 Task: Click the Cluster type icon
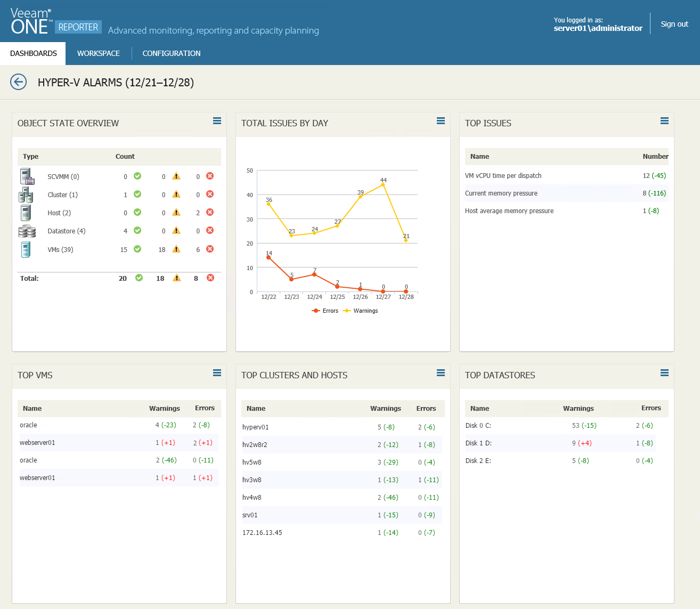coord(26,195)
